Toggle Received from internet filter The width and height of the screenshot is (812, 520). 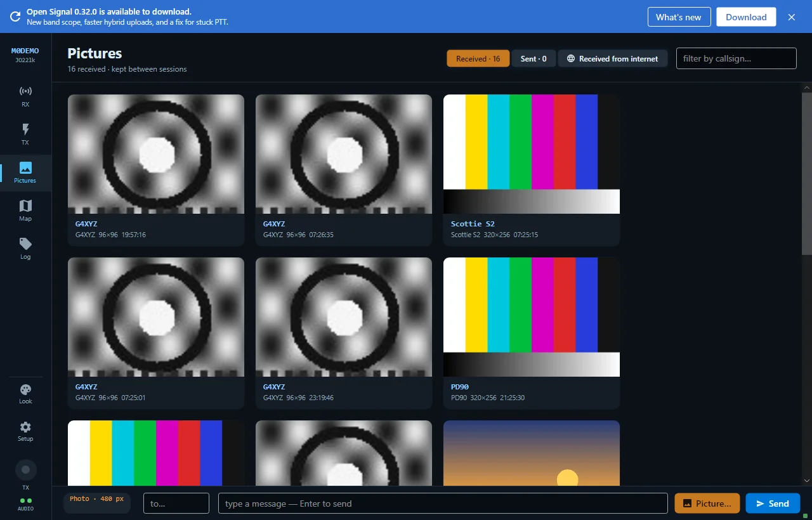coord(613,58)
